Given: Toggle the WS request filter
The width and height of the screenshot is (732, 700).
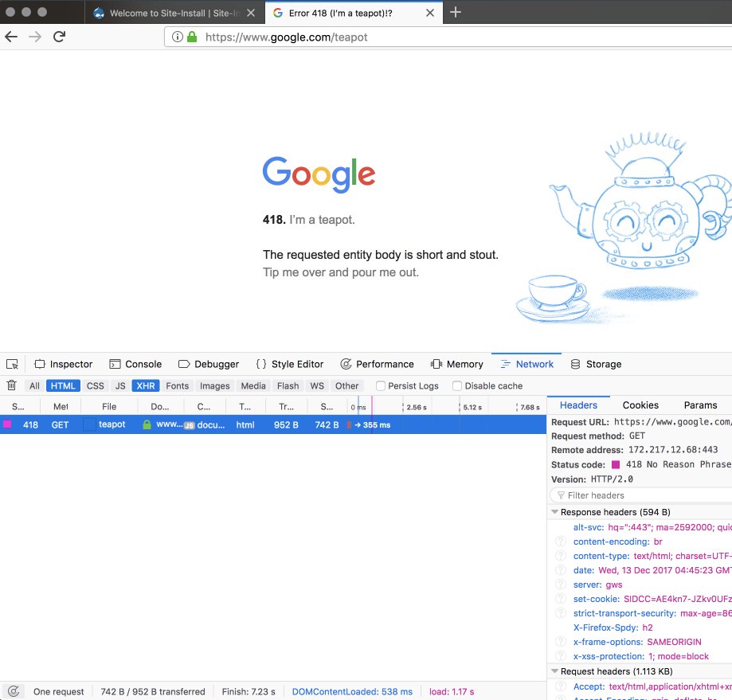Looking at the screenshot, I should (x=317, y=386).
